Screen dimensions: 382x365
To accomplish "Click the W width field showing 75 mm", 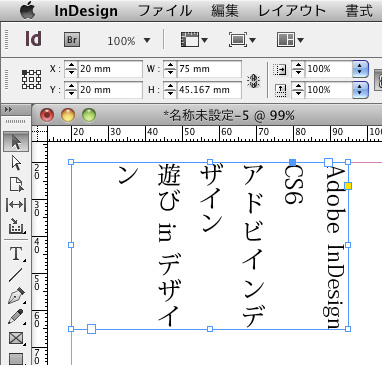I will 209,69.
